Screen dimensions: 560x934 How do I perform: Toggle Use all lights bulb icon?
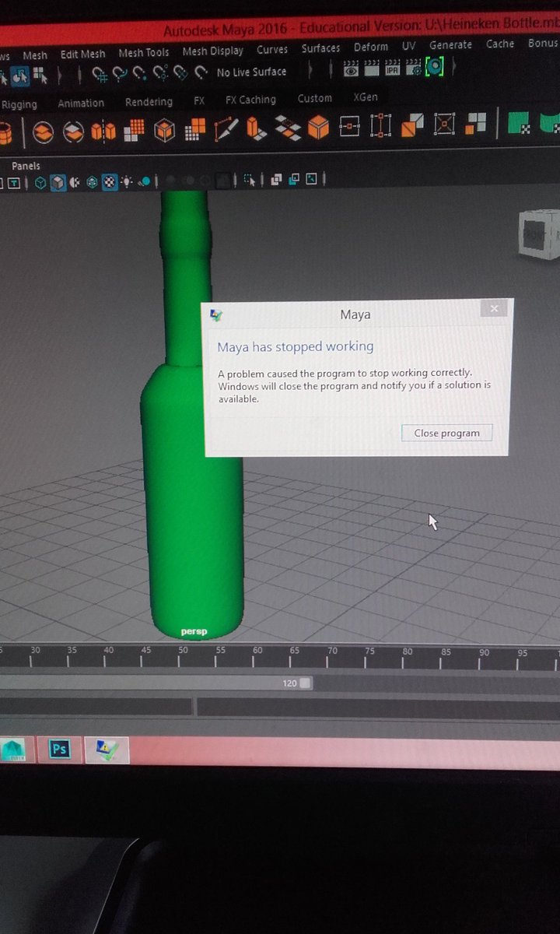click(126, 182)
